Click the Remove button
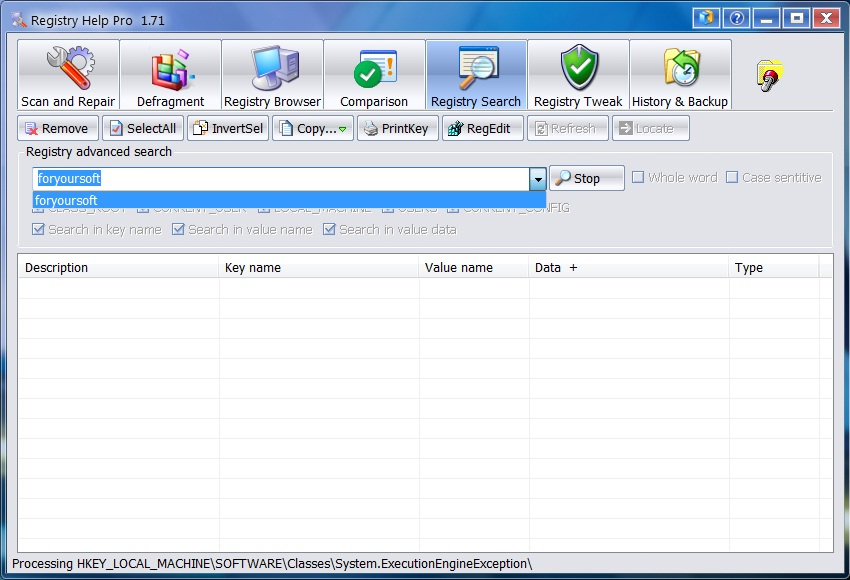The image size is (850, 580). tap(57, 128)
